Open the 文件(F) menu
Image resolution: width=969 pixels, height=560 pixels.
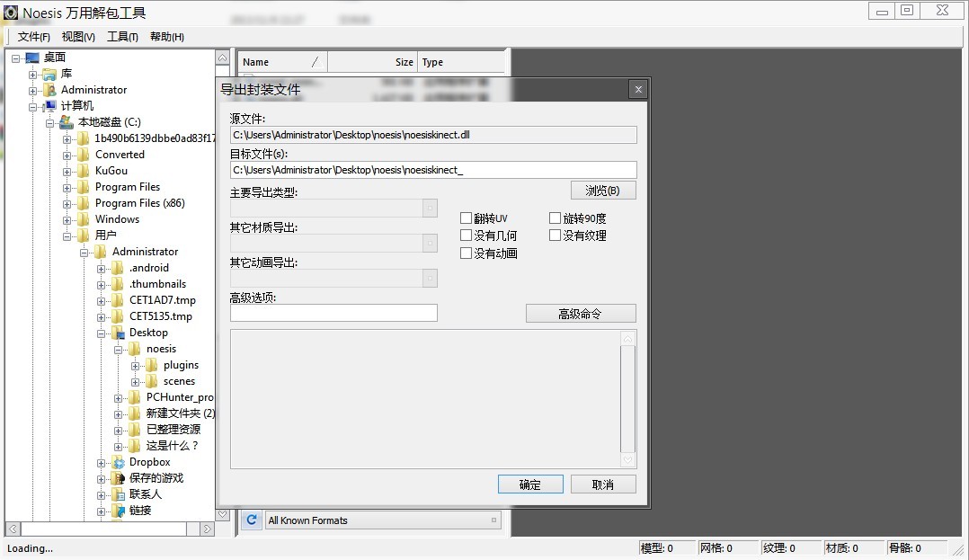pos(33,37)
